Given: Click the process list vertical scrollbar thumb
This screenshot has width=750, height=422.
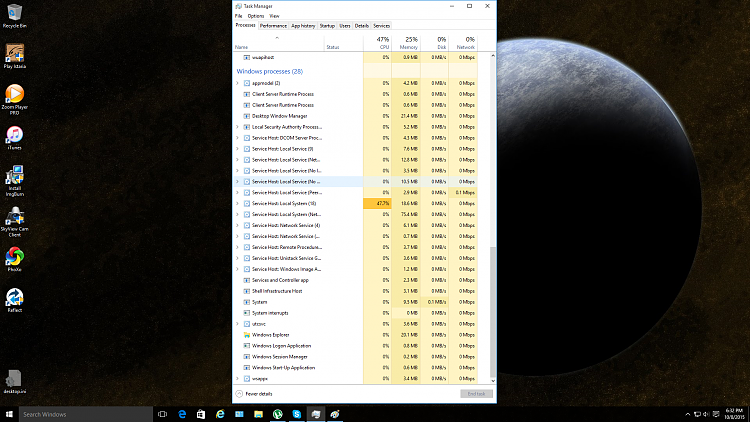Looking at the screenshot, I should pos(493,312).
